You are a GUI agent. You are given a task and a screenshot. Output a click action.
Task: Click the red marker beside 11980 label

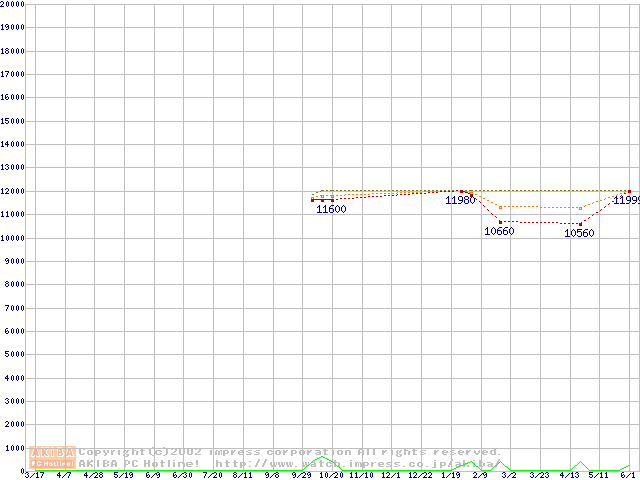(x=461, y=191)
